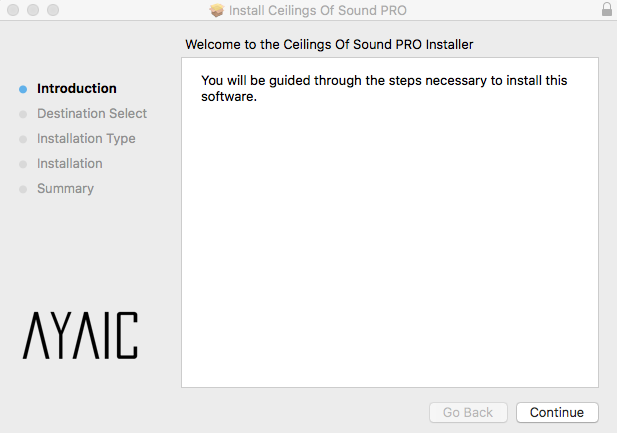Click the lock icon in title bar
The width and height of the screenshot is (617, 433).
click(607, 10)
